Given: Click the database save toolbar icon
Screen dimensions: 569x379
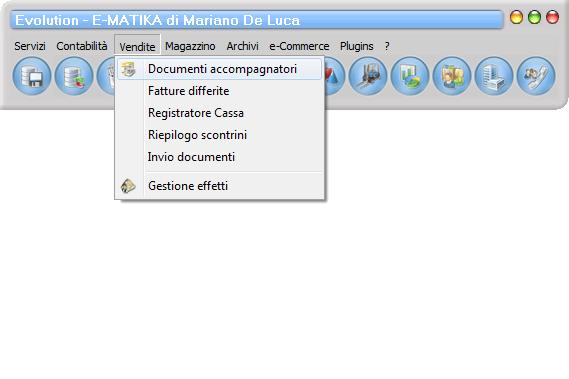Looking at the screenshot, I should pyautogui.click(x=32, y=76).
